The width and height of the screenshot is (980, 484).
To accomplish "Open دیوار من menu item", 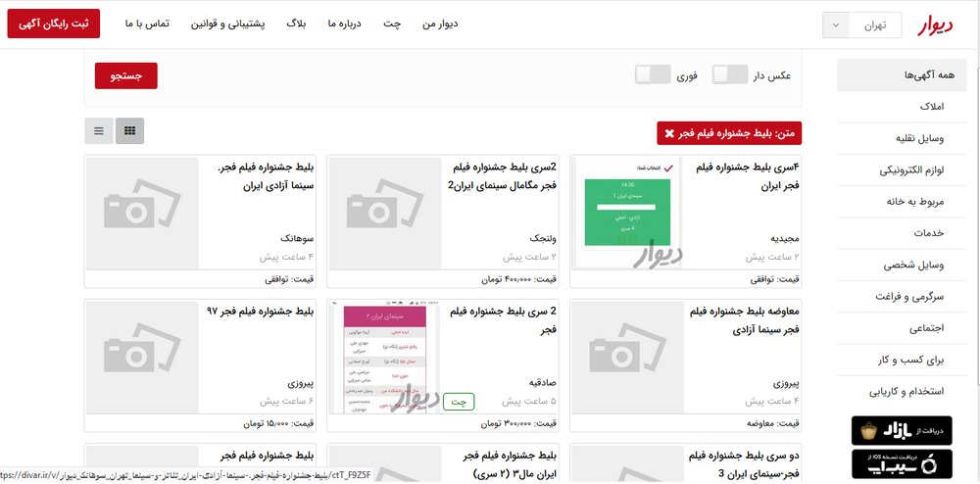I will [x=440, y=24].
